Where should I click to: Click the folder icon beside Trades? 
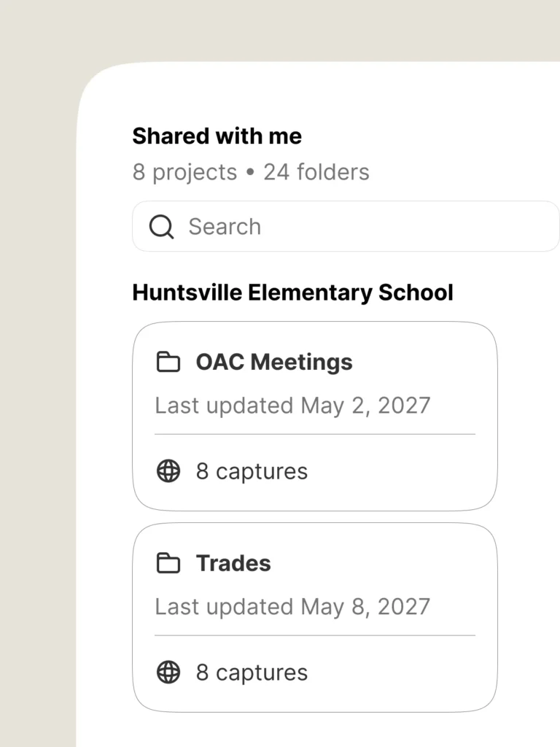point(168,563)
